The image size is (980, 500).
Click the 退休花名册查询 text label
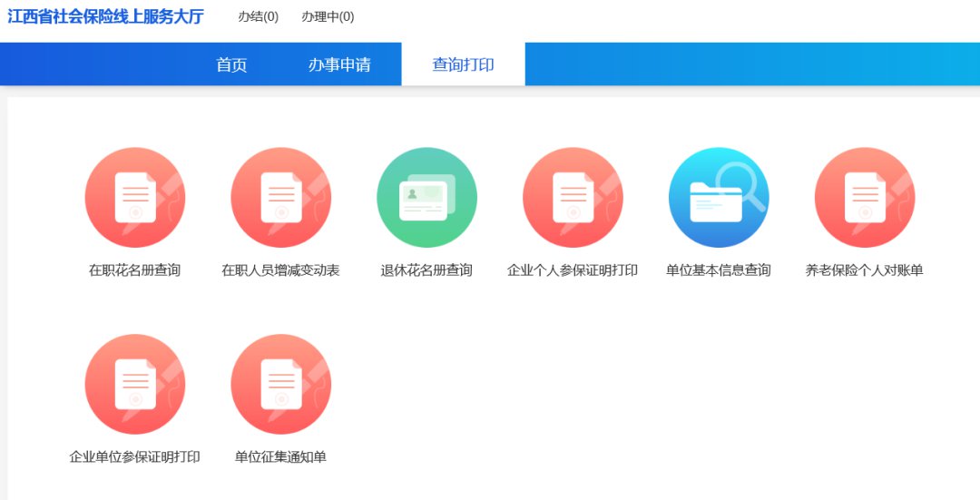pos(426,270)
